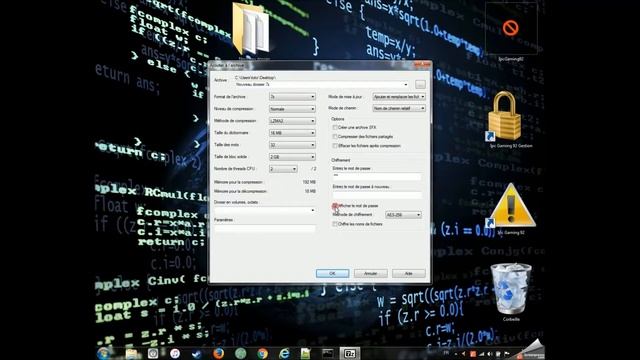640x360 pixels.
Task: Open File Explorer from the taskbar
Action: tap(132, 353)
